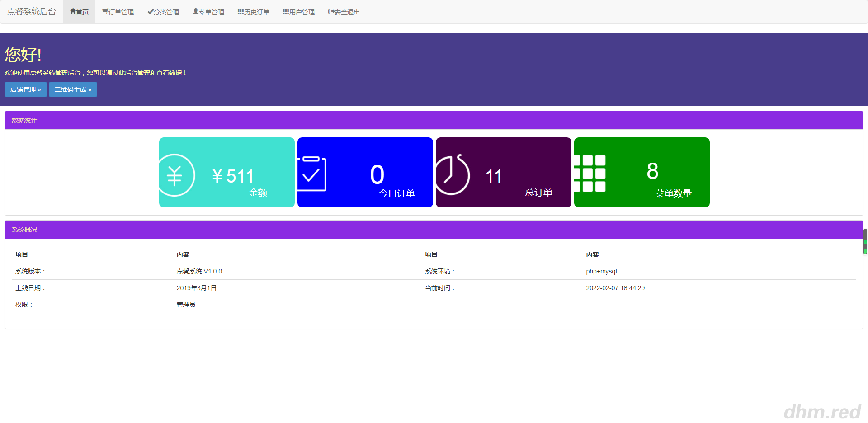
Task: Click the user icon beside 菜单管理
Action: [x=196, y=12]
